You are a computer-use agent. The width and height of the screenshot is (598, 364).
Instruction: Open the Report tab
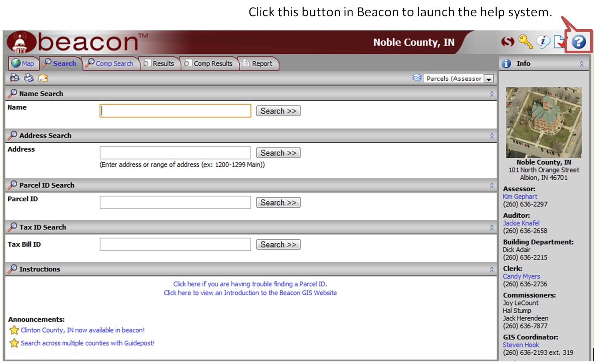click(x=258, y=63)
